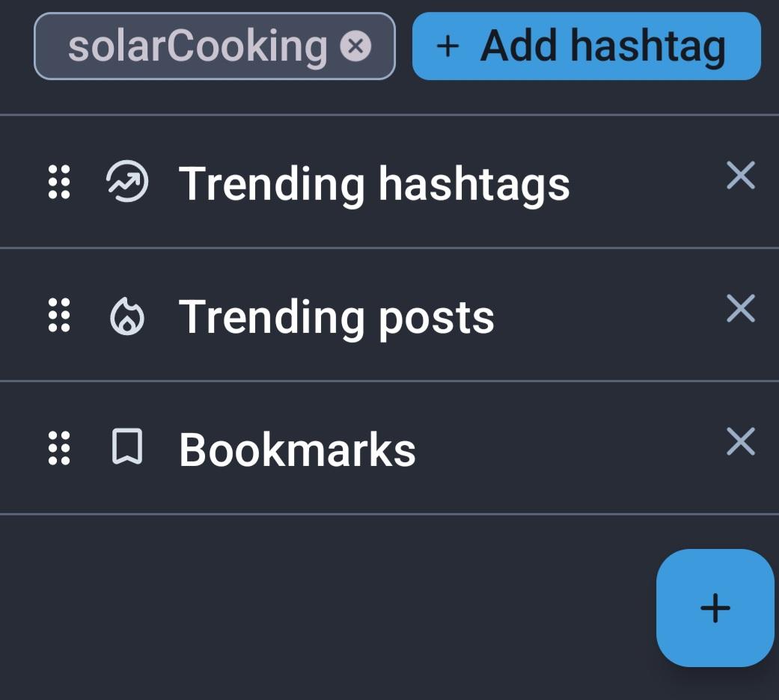Remove Trending posts from the list
This screenshot has width=779, height=700.
pyautogui.click(x=740, y=308)
